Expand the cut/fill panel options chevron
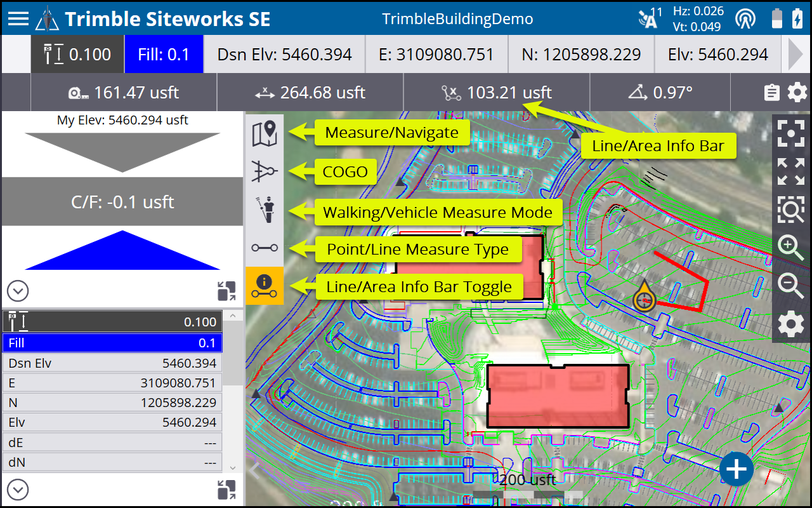 [18, 291]
